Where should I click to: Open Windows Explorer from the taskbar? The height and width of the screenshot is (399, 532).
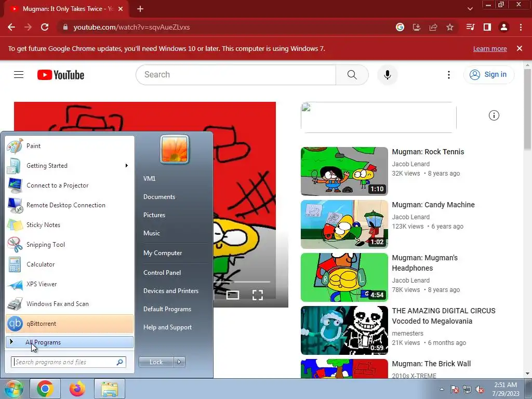(110, 389)
